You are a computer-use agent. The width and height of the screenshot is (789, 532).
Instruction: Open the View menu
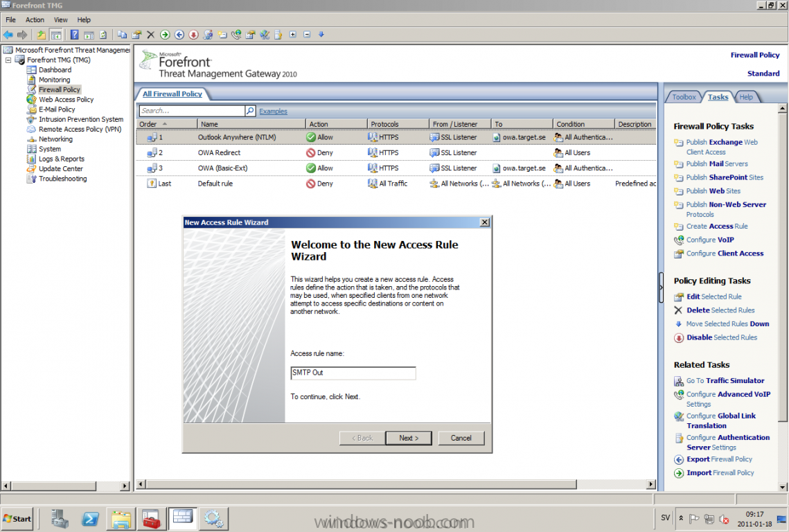click(x=60, y=19)
